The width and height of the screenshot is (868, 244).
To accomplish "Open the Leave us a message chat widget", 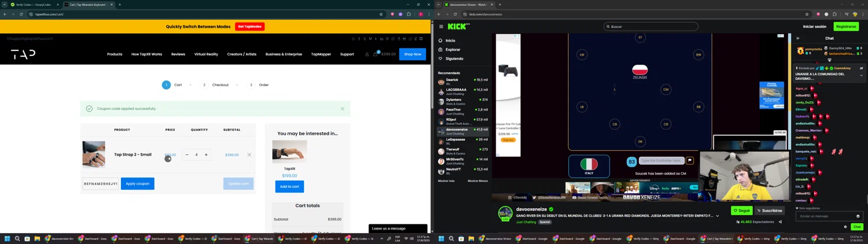I will [x=398, y=228].
